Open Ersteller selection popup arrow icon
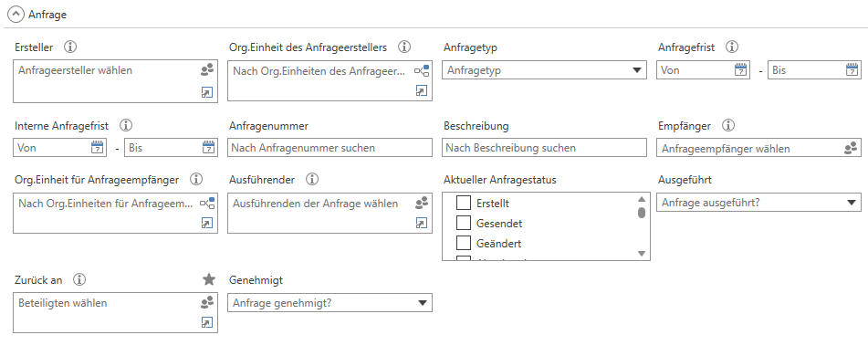The width and height of the screenshot is (868, 356). 207,92
